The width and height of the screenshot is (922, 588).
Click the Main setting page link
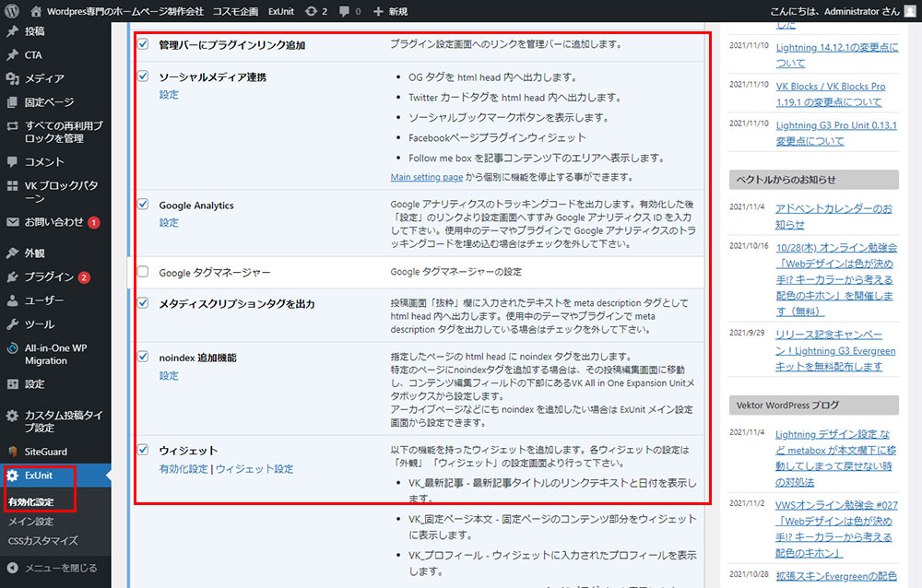[426, 177]
